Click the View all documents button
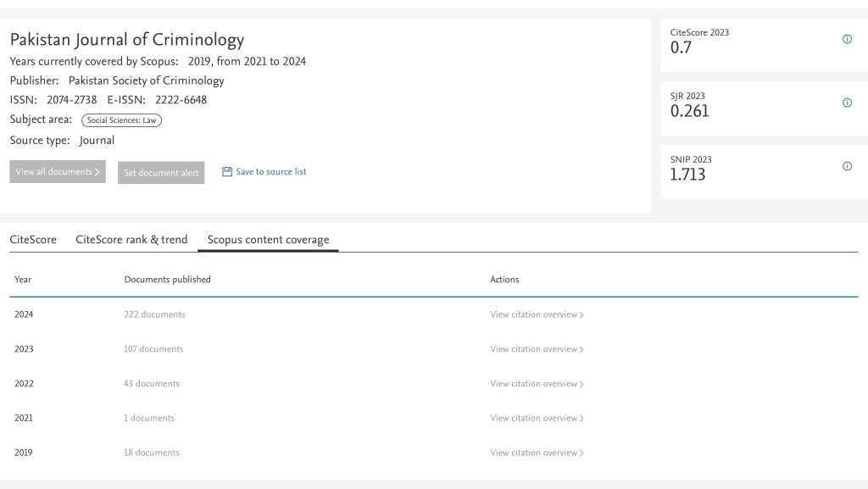Screen dimensions: 868x489 (x=58, y=172)
